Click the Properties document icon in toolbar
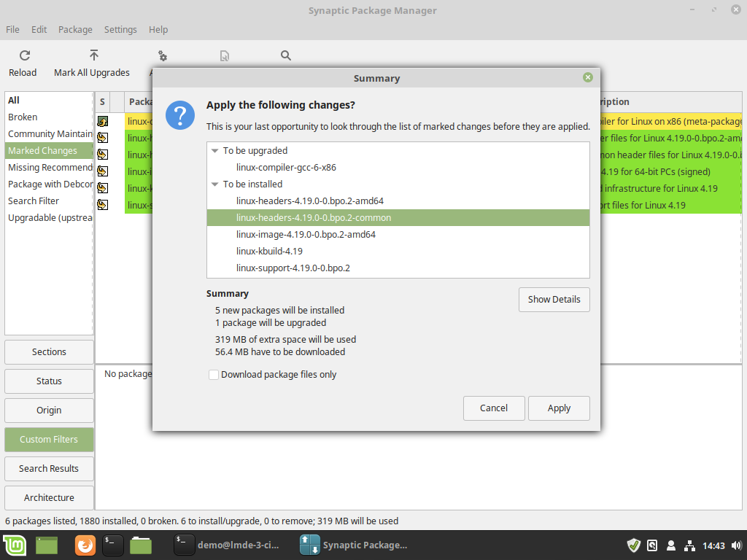 tap(225, 56)
